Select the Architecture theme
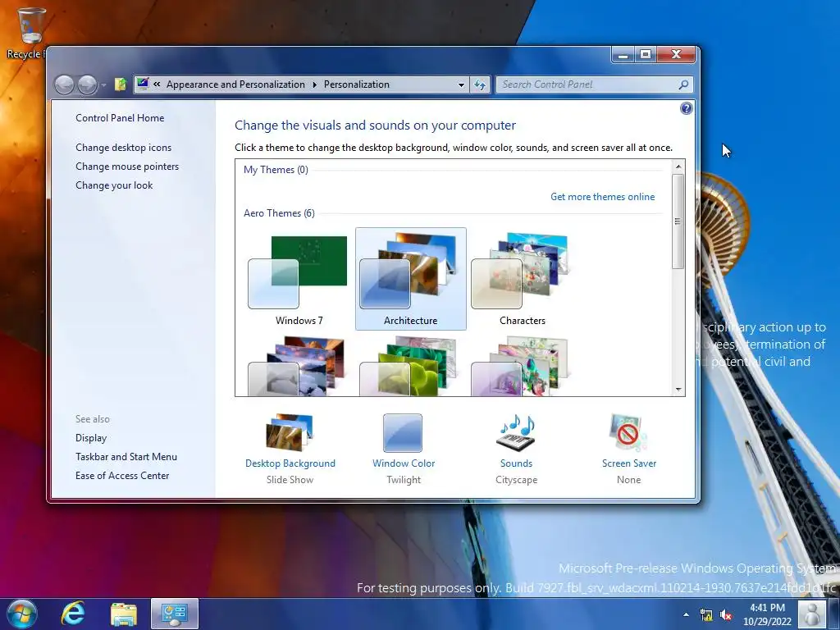Image resolution: width=840 pixels, height=630 pixels. [x=411, y=279]
